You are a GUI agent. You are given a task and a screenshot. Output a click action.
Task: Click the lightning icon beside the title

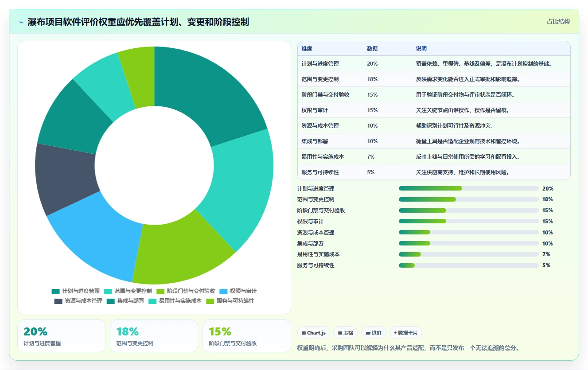(21, 22)
